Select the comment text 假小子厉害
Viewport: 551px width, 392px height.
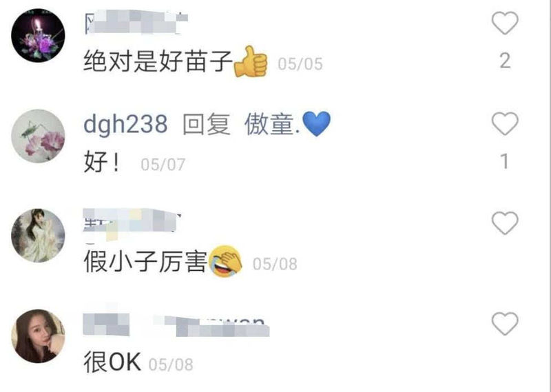coord(145,262)
